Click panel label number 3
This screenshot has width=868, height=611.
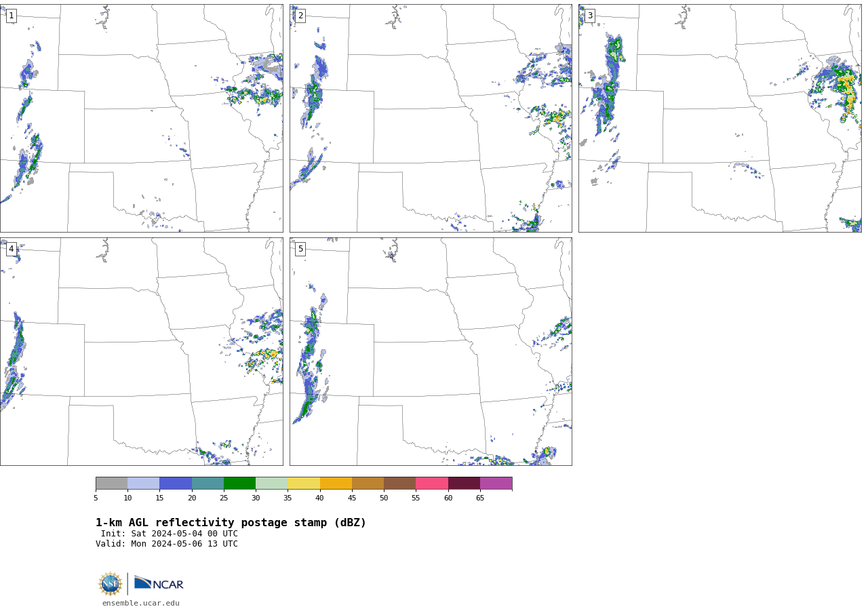coord(589,16)
